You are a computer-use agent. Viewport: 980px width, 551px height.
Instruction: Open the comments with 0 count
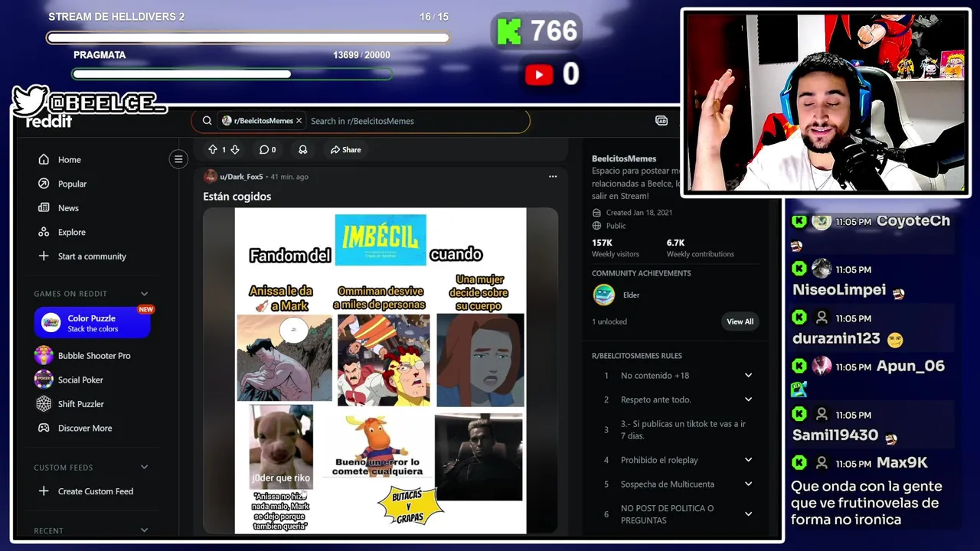(267, 150)
